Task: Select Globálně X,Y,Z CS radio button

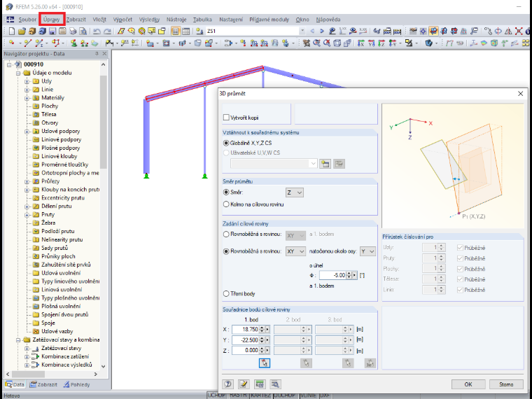Action: click(226, 143)
